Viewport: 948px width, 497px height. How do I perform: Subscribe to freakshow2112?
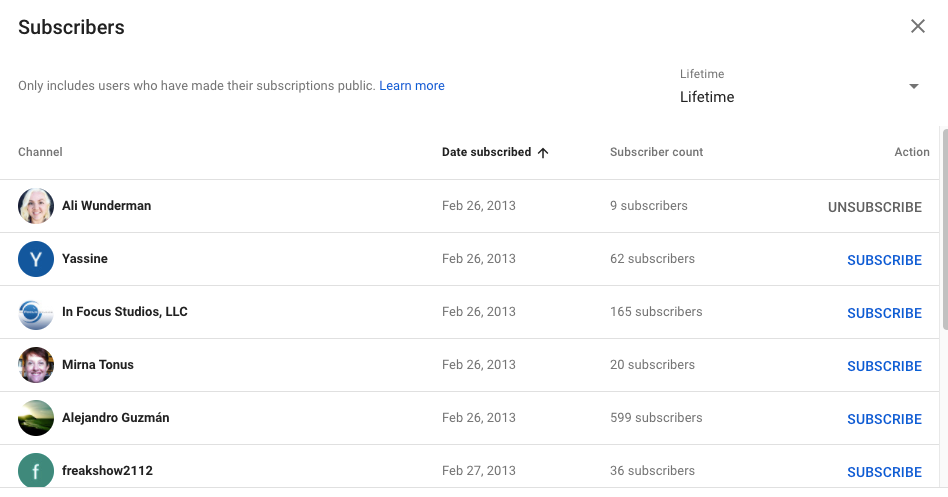pos(884,472)
